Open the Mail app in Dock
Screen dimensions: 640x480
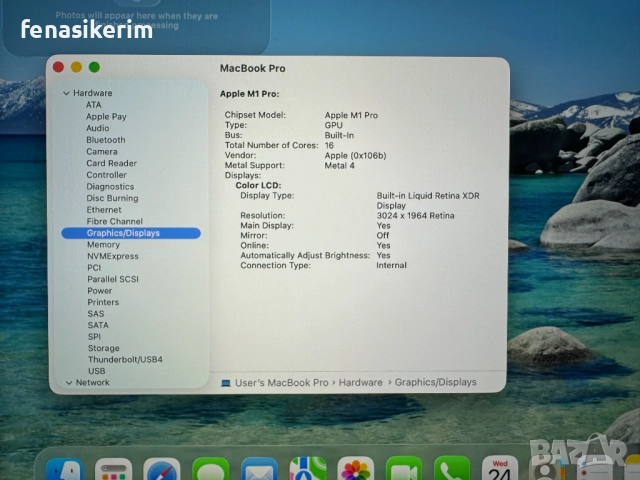(x=259, y=469)
